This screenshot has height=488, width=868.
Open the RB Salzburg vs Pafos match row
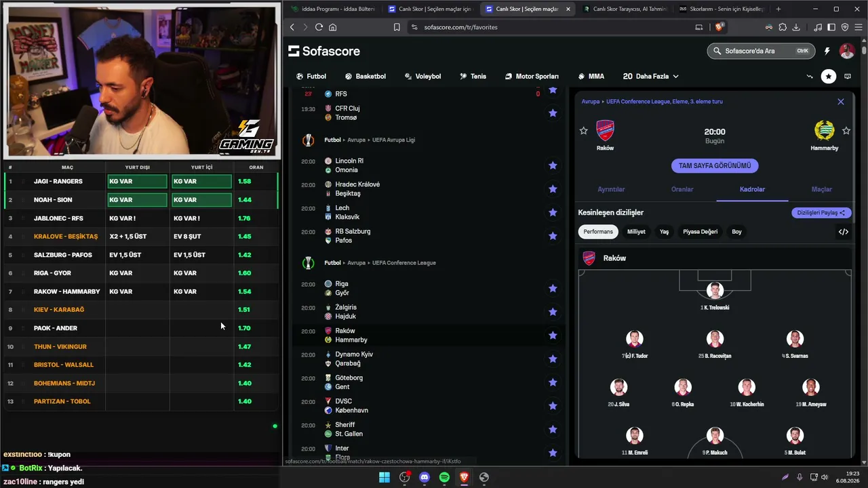429,236
